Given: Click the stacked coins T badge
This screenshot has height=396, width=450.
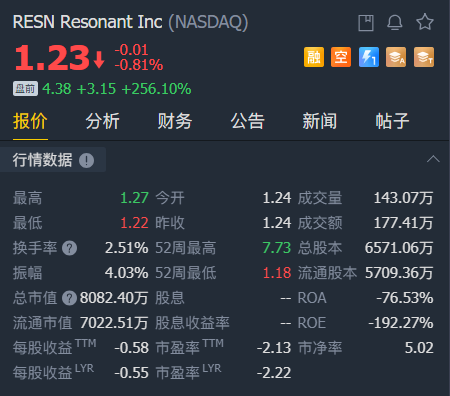Looking at the screenshot, I should coord(424,57).
